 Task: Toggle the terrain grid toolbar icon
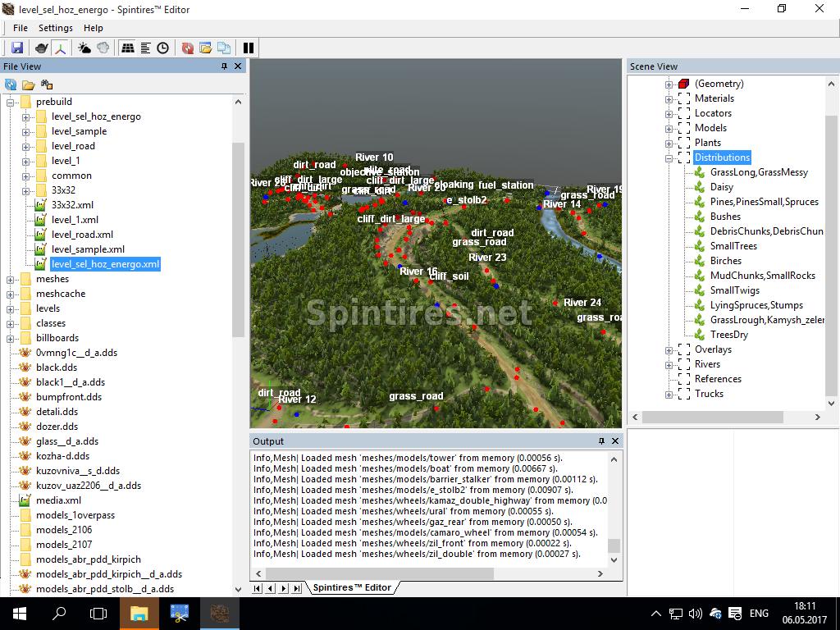click(127, 48)
